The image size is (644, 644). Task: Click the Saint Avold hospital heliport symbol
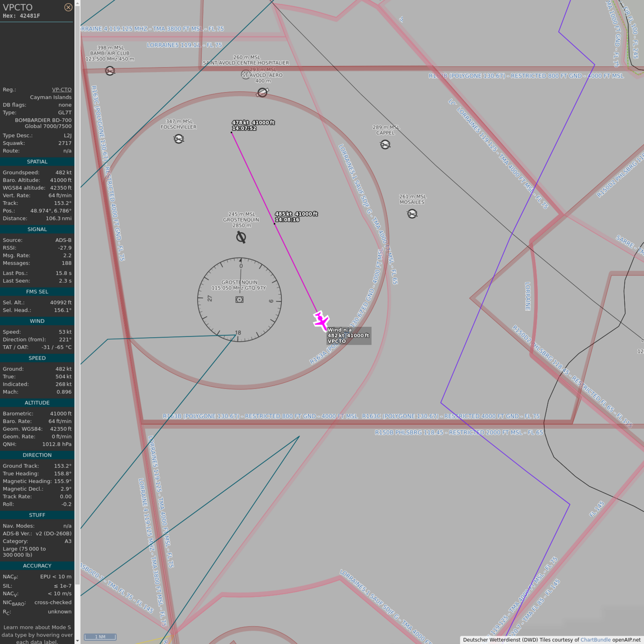click(245, 75)
